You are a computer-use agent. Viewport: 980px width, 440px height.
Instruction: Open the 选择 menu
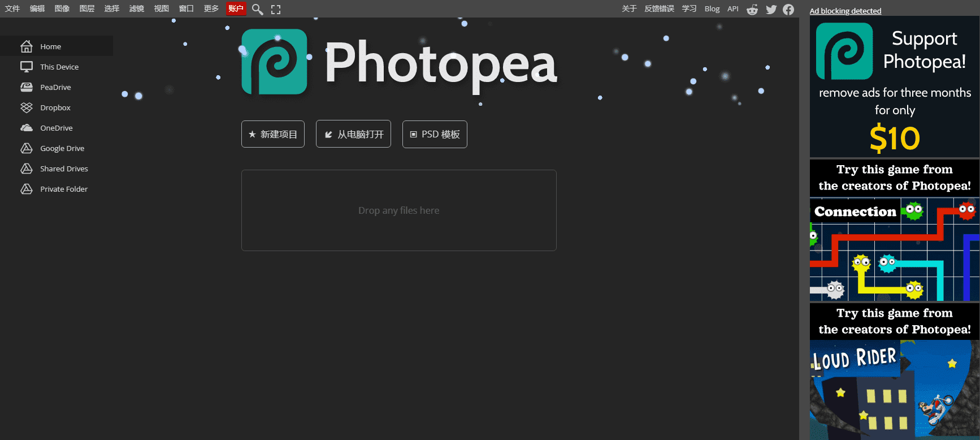(x=112, y=8)
